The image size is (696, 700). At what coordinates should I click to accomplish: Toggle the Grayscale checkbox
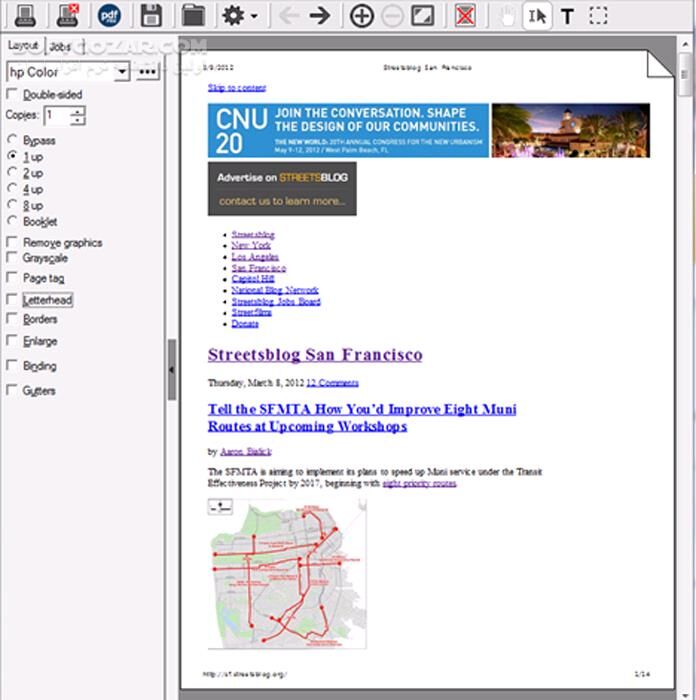click(12, 258)
